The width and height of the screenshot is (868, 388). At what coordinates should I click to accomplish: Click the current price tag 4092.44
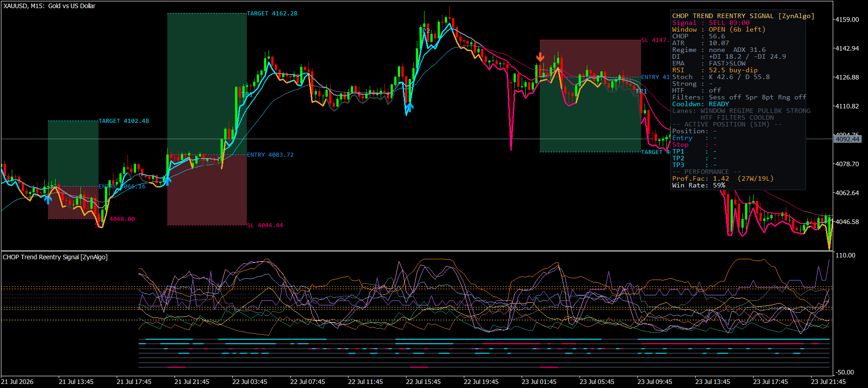point(848,139)
